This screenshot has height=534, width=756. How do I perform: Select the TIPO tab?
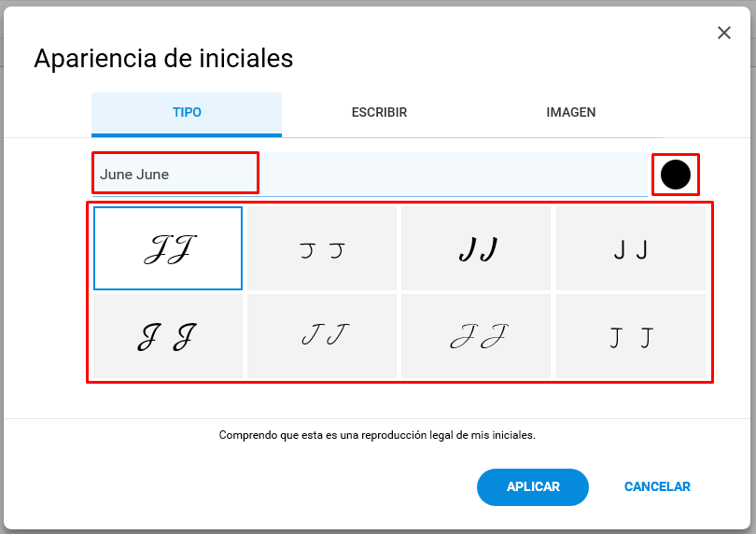[x=187, y=114]
